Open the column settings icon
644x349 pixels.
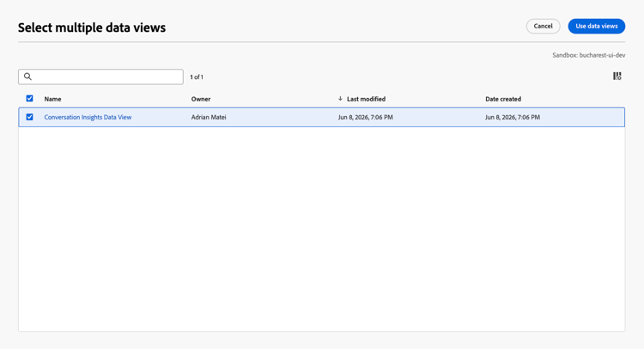[x=617, y=76]
